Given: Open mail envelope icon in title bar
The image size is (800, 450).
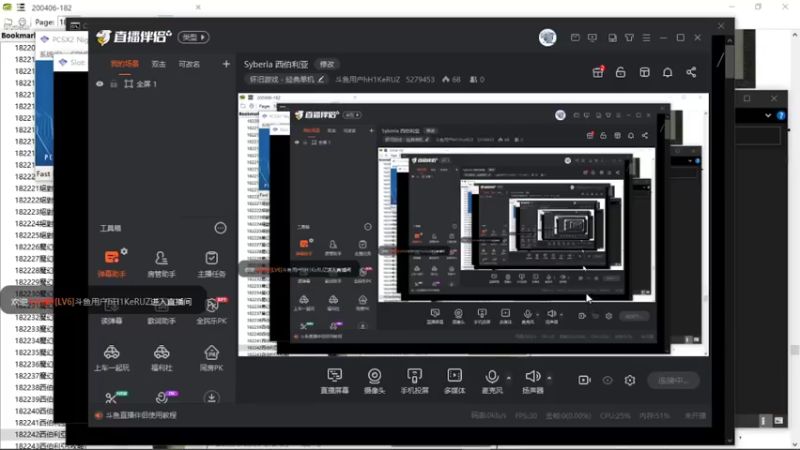Looking at the screenshot, I should tap(575, 38).
